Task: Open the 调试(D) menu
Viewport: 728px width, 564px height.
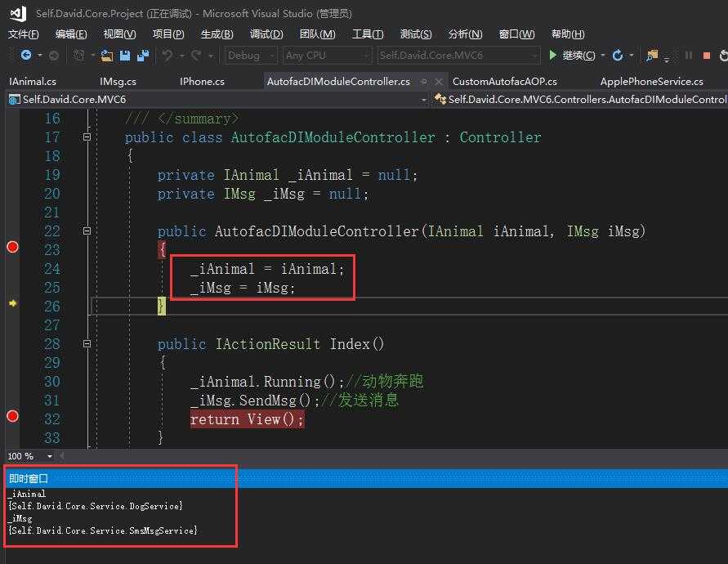Action: point(266,34)
